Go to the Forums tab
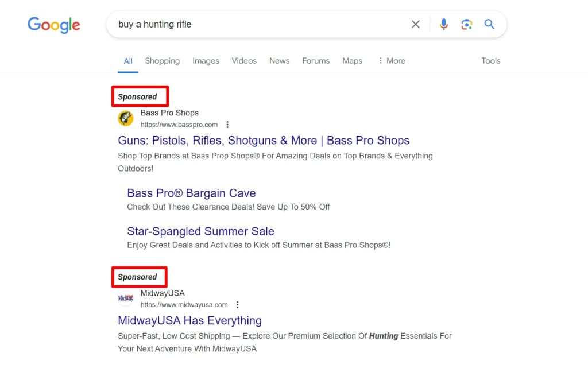Screen dimensions: 588x372 [316, 61]
